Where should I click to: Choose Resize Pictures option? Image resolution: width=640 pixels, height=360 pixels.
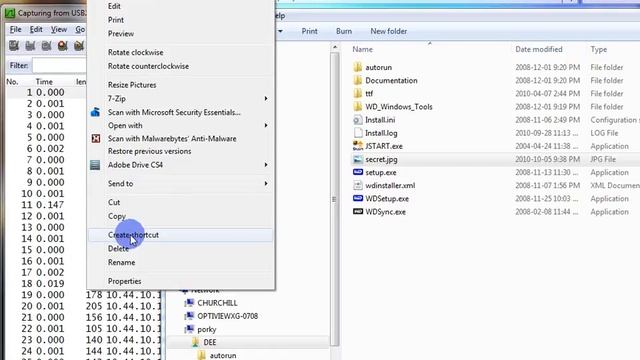132,85
